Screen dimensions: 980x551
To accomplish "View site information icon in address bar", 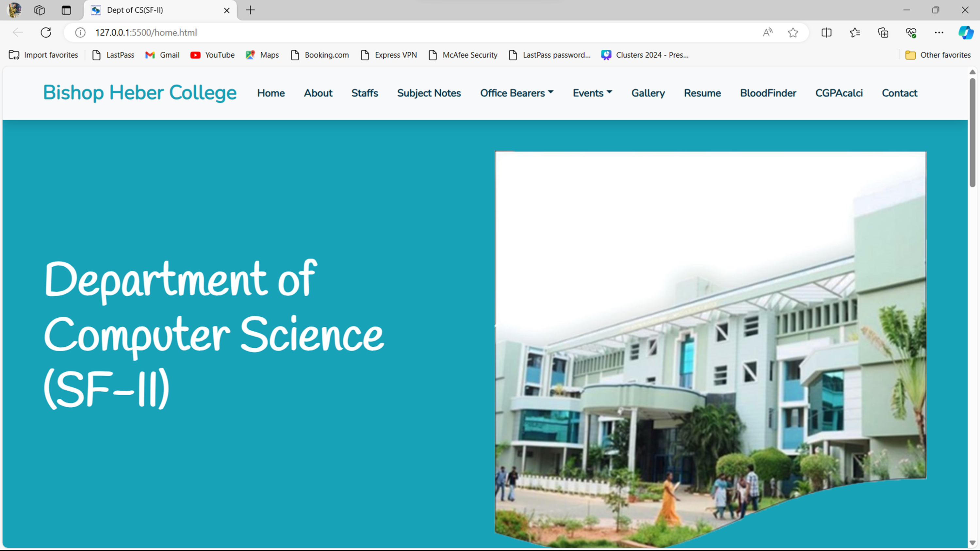I will tap(80, 33).
